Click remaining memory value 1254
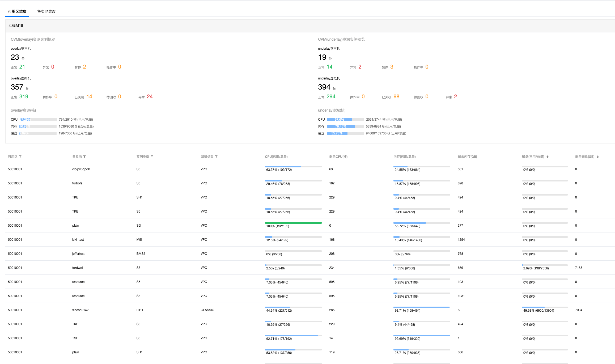 pos(461,240)
